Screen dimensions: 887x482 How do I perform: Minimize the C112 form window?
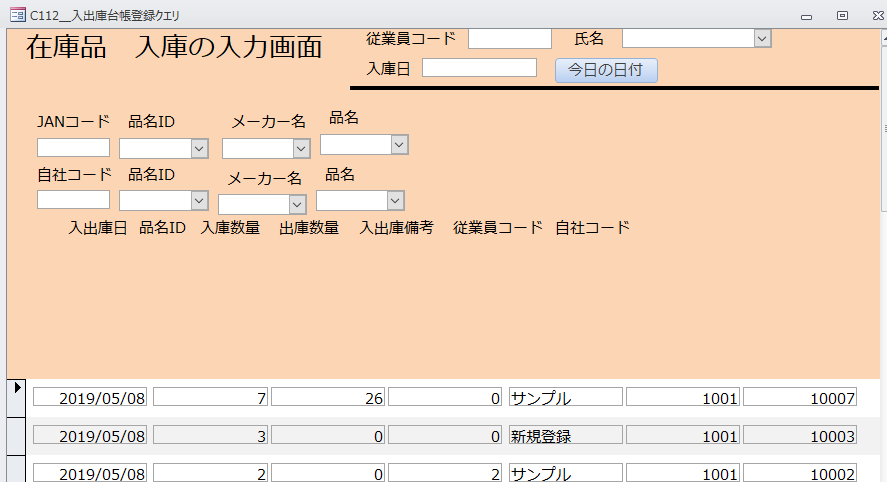point(808,15)
